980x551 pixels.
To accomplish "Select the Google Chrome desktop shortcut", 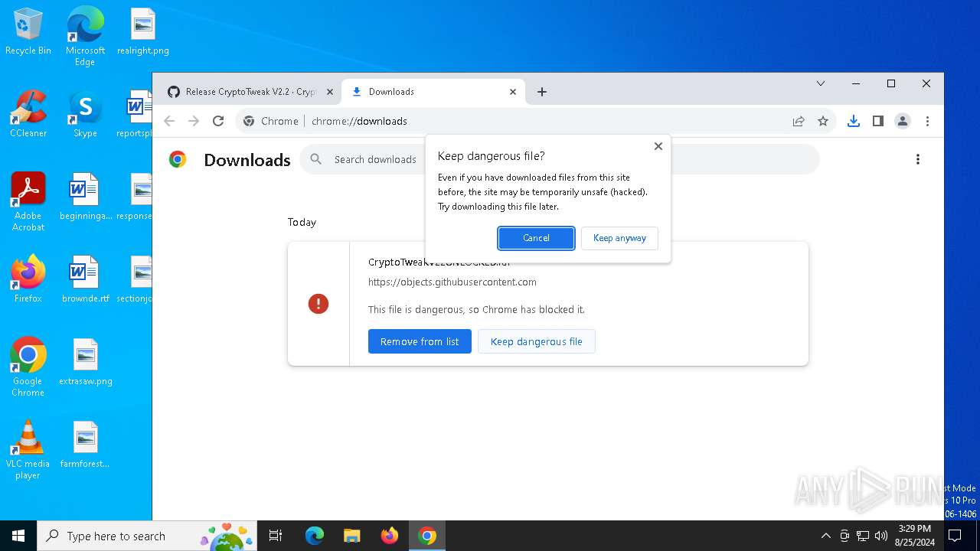I will pyautogui.click(x=28, y=367).
